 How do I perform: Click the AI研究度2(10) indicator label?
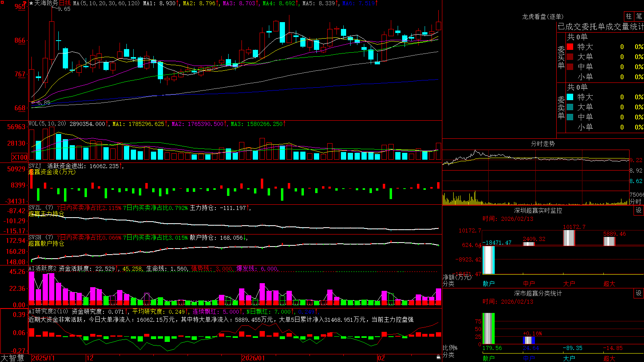coord(48,311)
